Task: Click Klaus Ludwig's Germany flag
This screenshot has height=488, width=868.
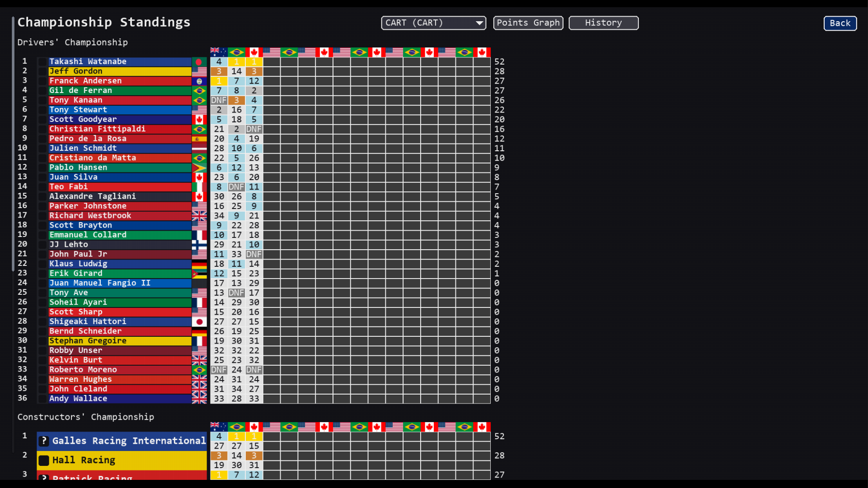Action: [x=199, y=264]
